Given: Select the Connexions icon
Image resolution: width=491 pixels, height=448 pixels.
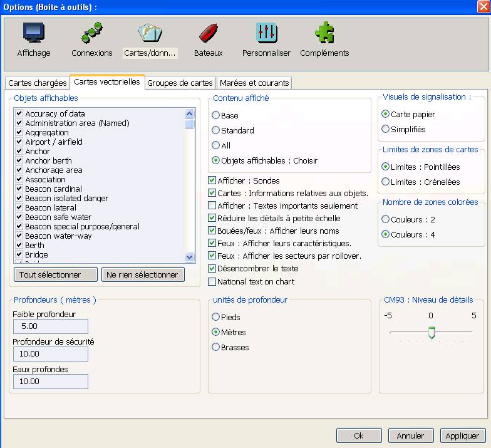Looking at the screenshot, I should [x=91, y=34].
